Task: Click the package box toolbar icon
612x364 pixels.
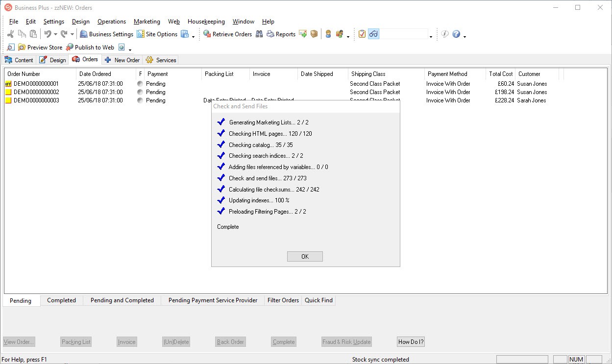Action: [x=314, y=34]
